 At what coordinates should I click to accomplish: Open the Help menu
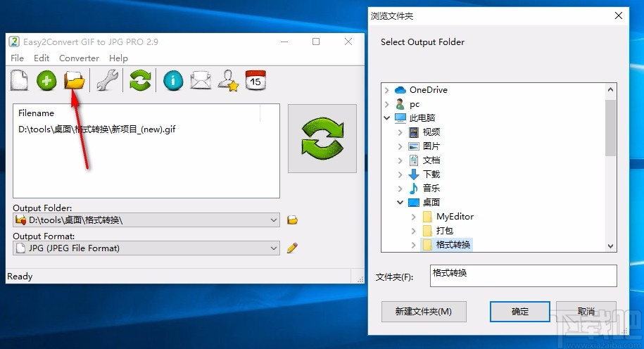click(x=118, y=58)
